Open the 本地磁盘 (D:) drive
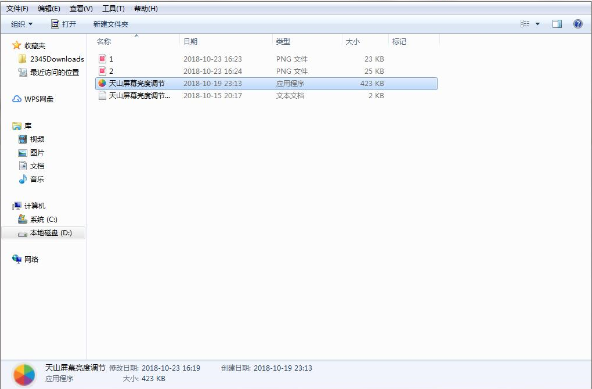The width and height of the screenshot is (592, 389). [45, 233]
